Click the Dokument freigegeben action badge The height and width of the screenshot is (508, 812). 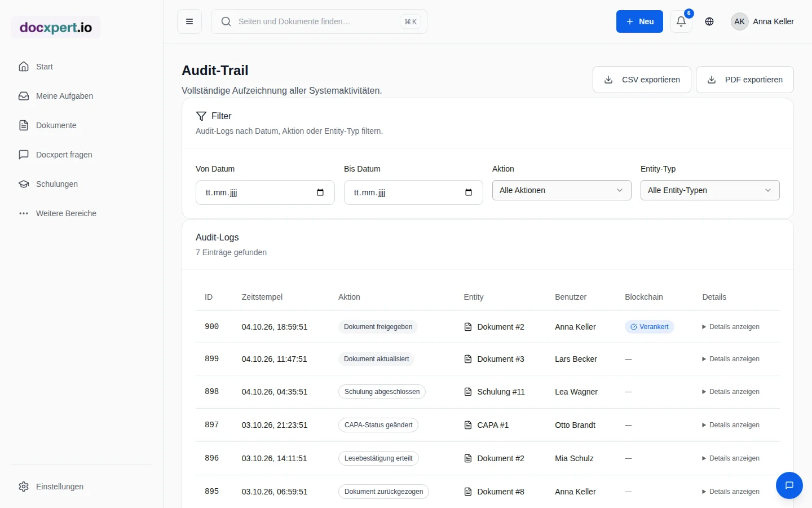point(378,327)
